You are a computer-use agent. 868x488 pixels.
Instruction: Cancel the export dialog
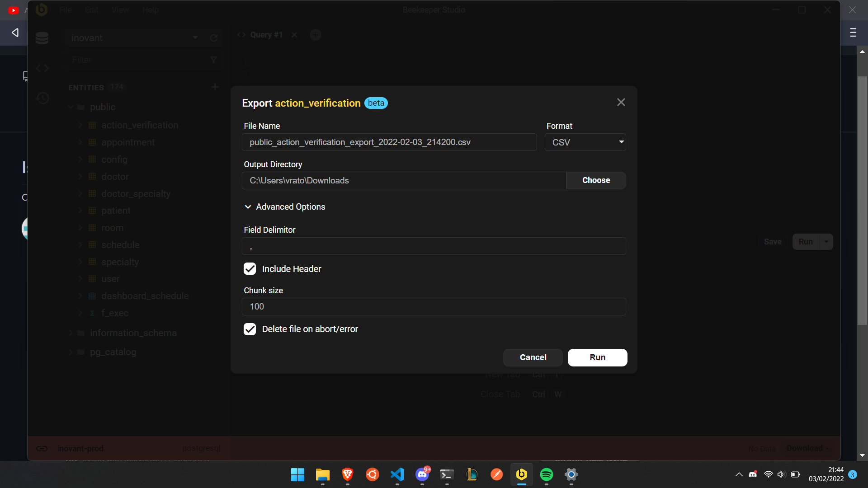[533, 357]
